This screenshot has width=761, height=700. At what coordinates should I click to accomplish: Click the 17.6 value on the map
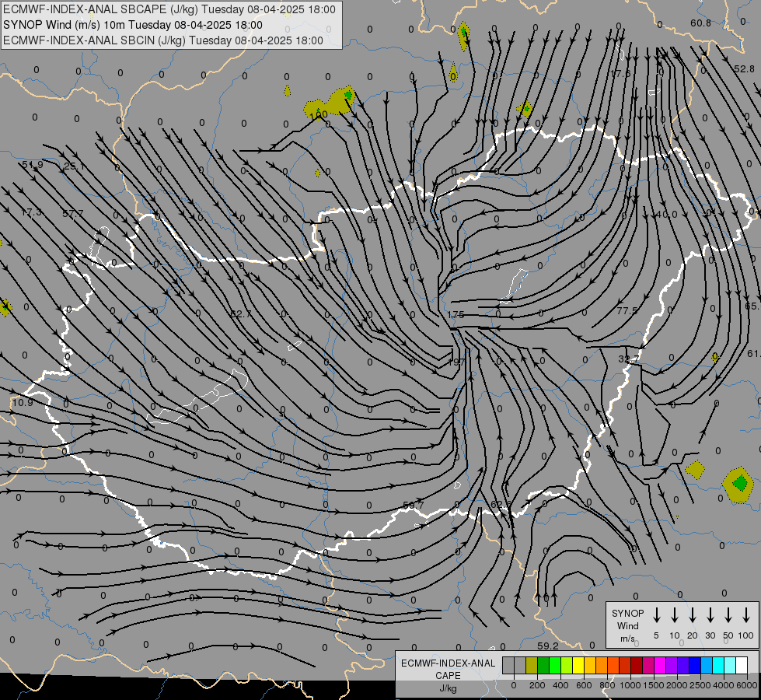click(x=621, y=73)
